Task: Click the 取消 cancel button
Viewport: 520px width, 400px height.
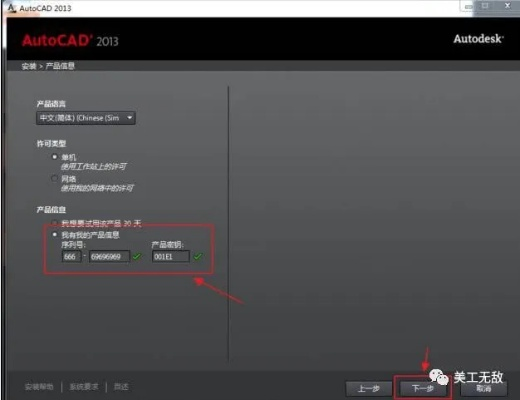Action: click(x=483, y=389)
